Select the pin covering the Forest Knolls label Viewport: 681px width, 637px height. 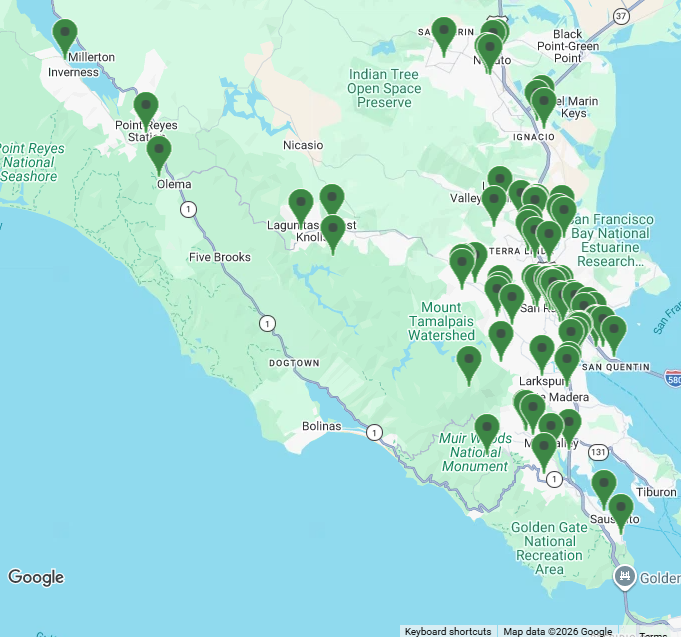tap(333, 234)
